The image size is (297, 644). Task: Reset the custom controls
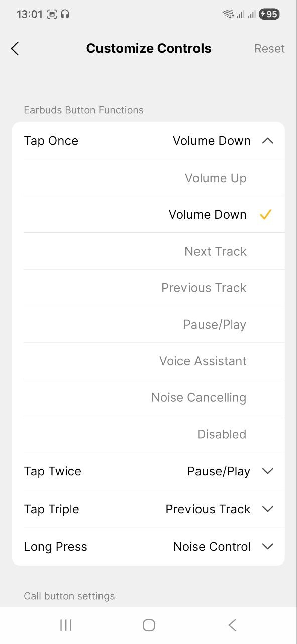(x=269, y=49)
